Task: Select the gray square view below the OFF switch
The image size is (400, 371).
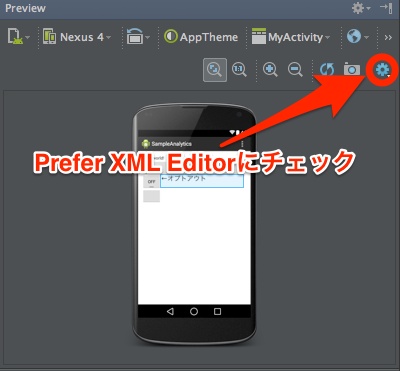Action: 151,196
